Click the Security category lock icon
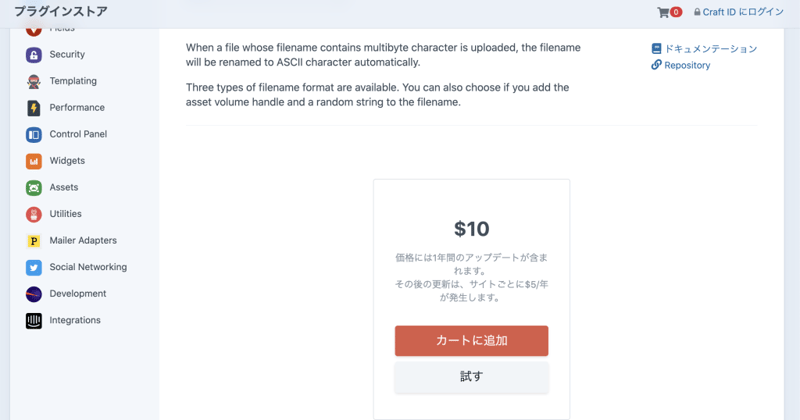 click(x=34, y=55)
